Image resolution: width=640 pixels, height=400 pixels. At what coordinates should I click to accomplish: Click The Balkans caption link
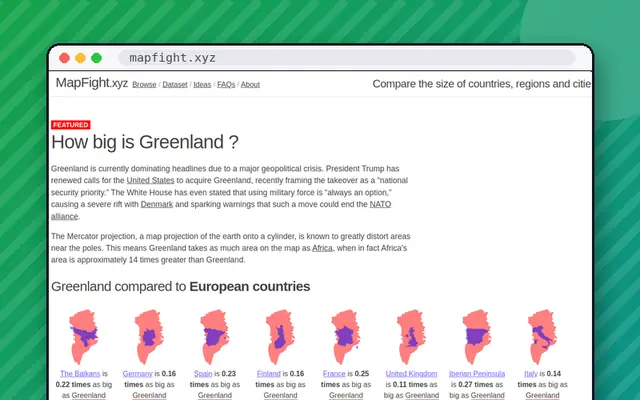coord(80,373)
